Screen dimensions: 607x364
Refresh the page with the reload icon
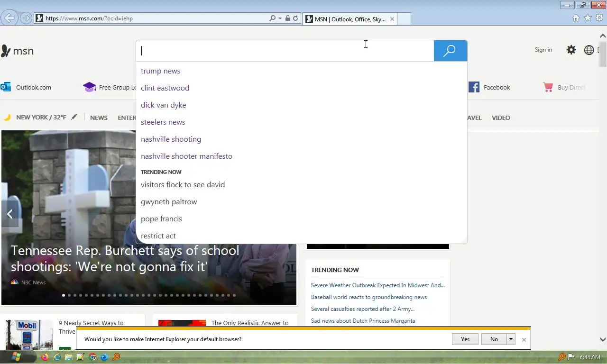pyautogui.click(x=295, y=18)
